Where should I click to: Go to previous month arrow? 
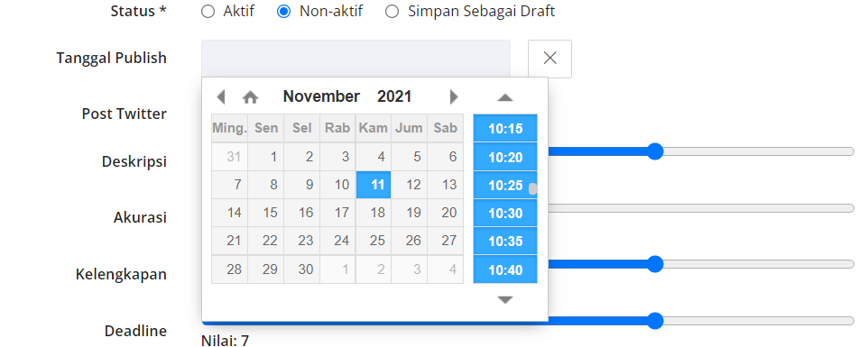tap(221, 97)
